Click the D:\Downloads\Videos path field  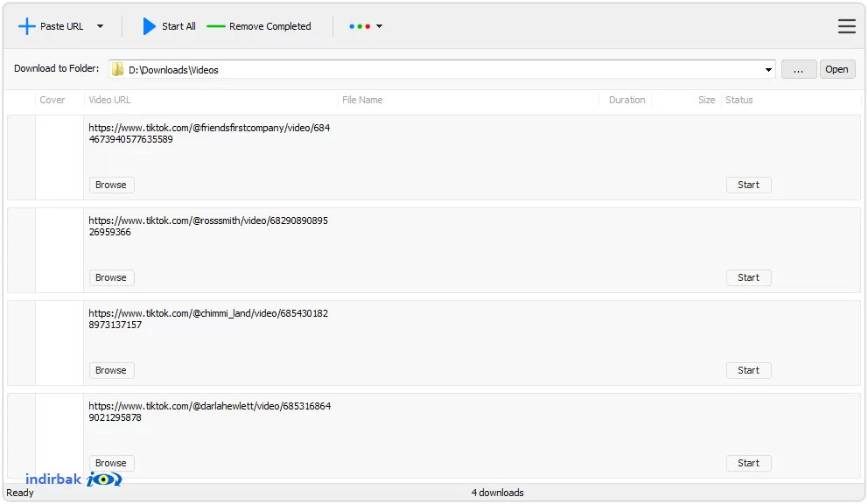[x=442, y=69]
